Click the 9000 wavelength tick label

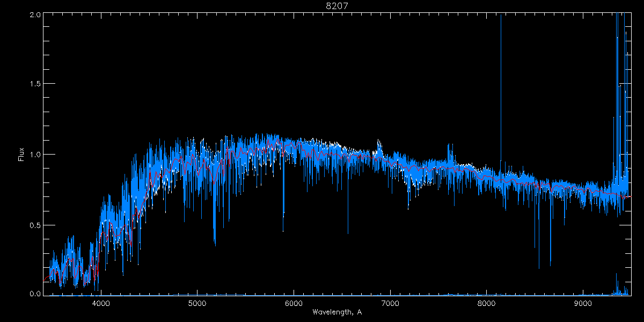coord(583,303)
